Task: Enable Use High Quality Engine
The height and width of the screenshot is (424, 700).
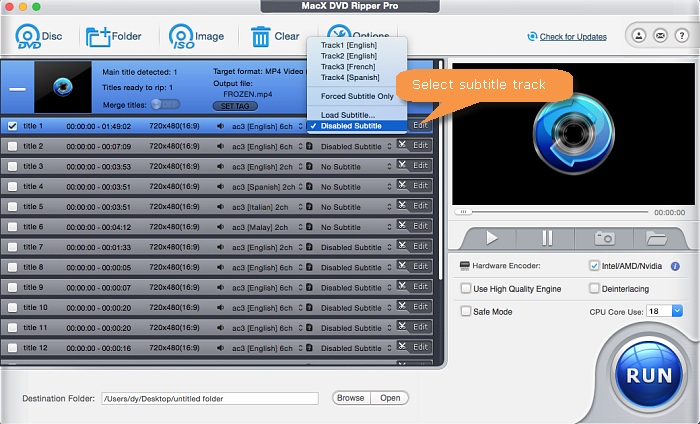Action: pos(466,288)
